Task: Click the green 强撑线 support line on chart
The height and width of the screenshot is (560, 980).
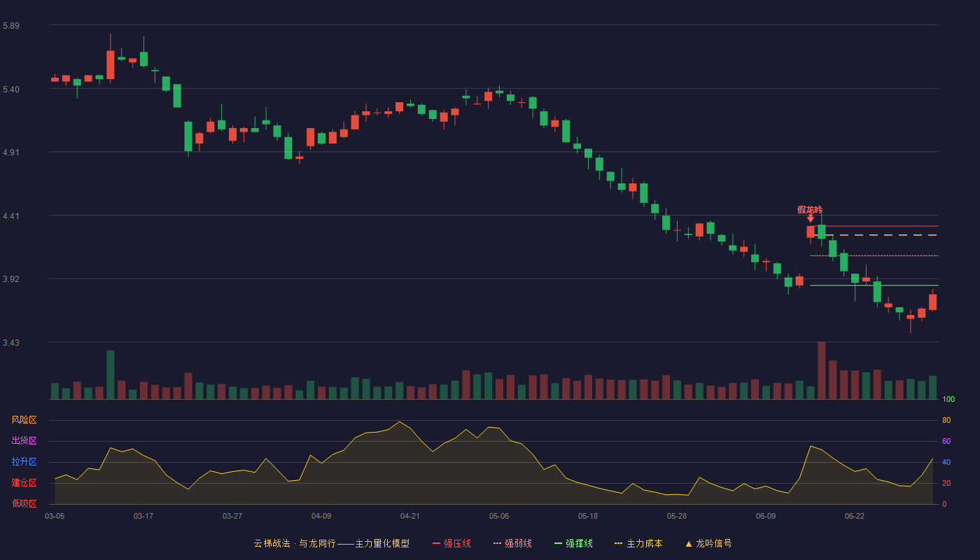Action: pyautogui.click(x=874, y=286)
